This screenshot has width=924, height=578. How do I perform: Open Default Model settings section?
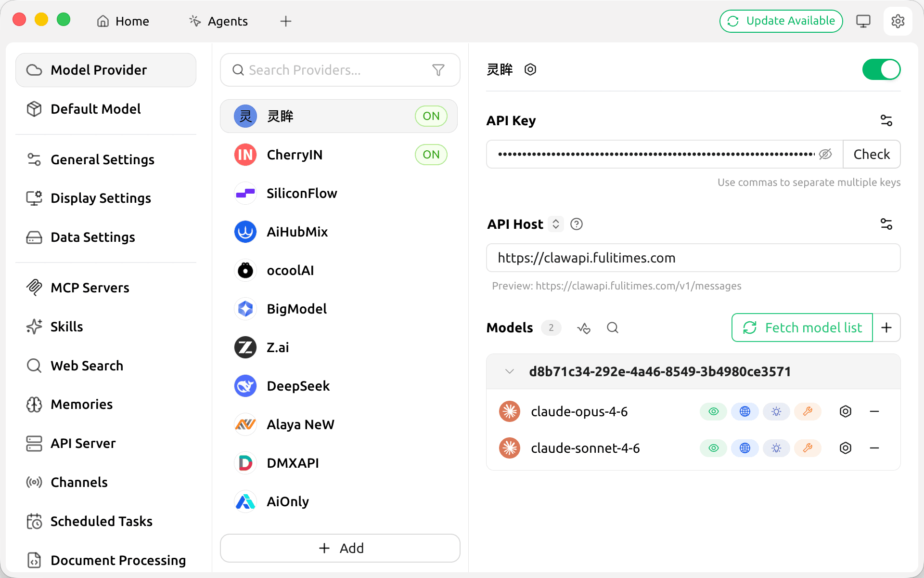coord(106,109)
